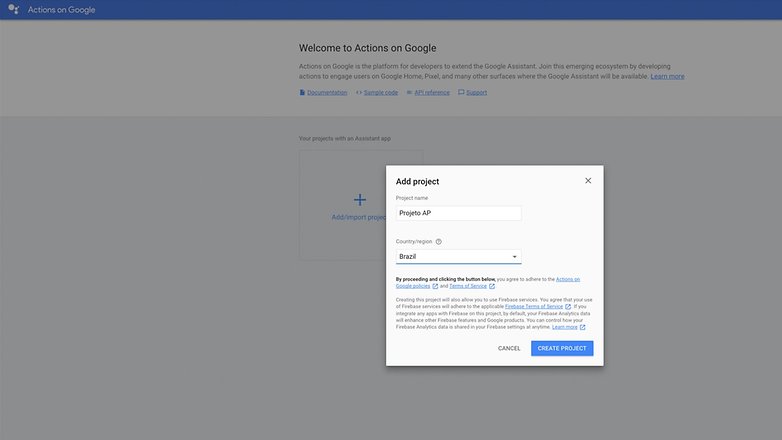Click the external-link icon after dialog Learn more
The image size is (782, 440).
[x=583, y=327]
